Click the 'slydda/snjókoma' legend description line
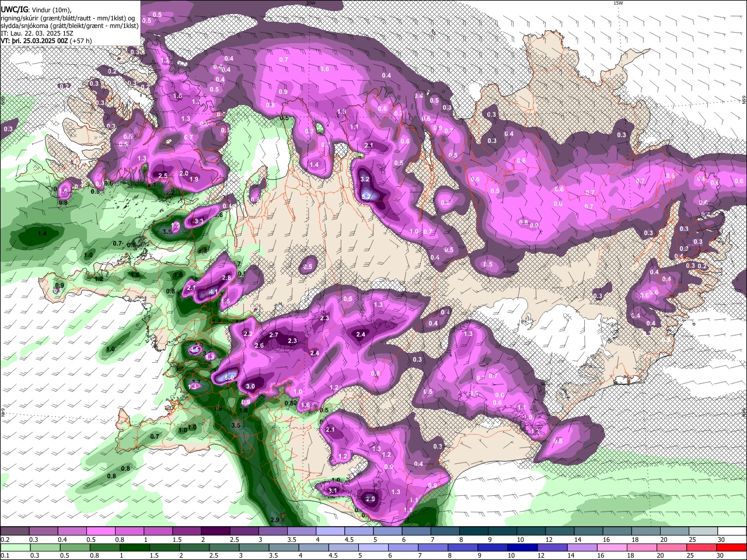This screenshot has width=747, height=560. click(69, 26)
